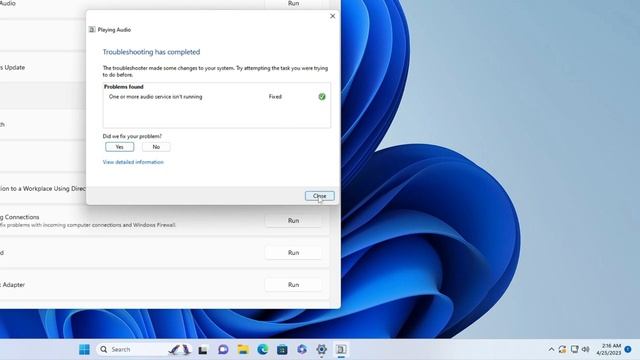Show hidden system tray icons

(551, 349)
